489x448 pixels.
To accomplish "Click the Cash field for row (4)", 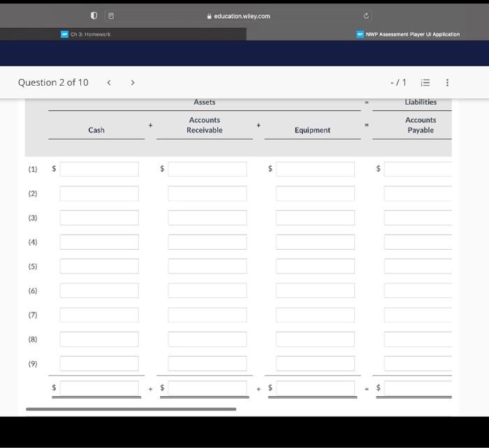I will [99, 242].
